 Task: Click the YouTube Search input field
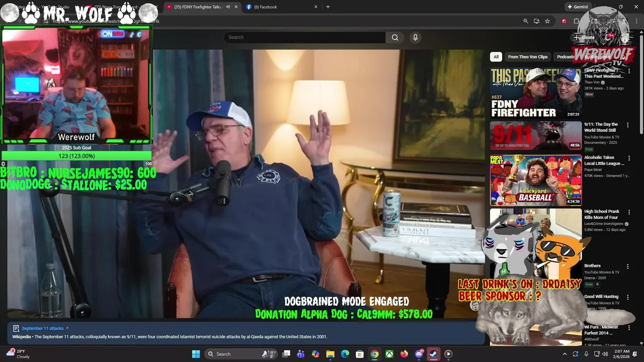click(x=305, y=37)
